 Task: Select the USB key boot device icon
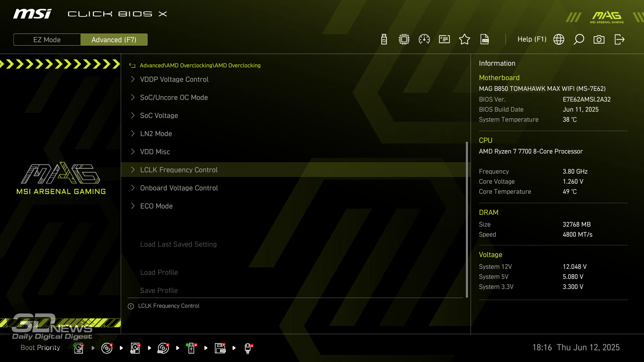click(x=192, y=348)
